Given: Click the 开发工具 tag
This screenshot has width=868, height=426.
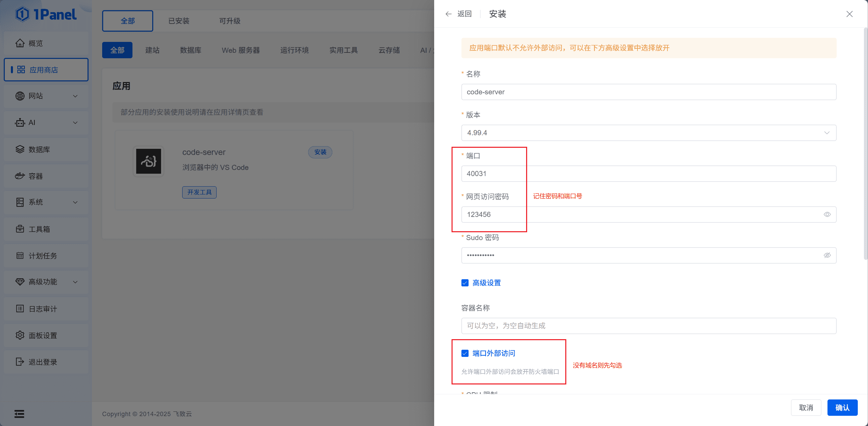Looking at the screenshot, I should [199, 192].
